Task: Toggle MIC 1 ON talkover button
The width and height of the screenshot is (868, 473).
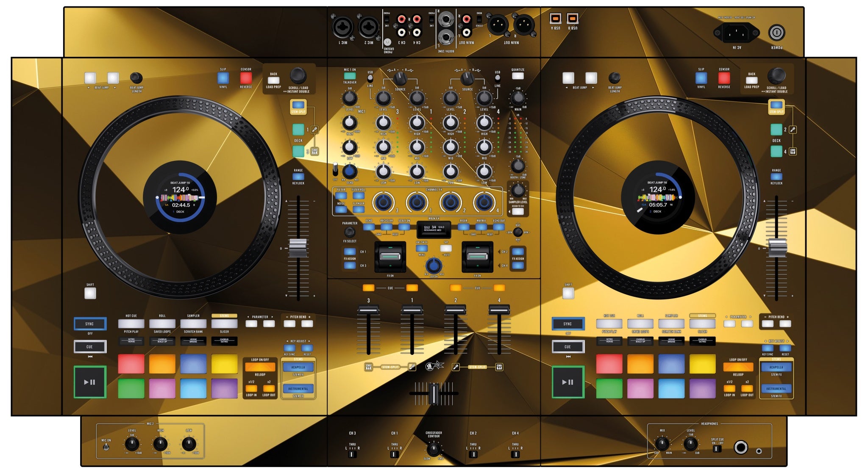Action: [350, 76]
